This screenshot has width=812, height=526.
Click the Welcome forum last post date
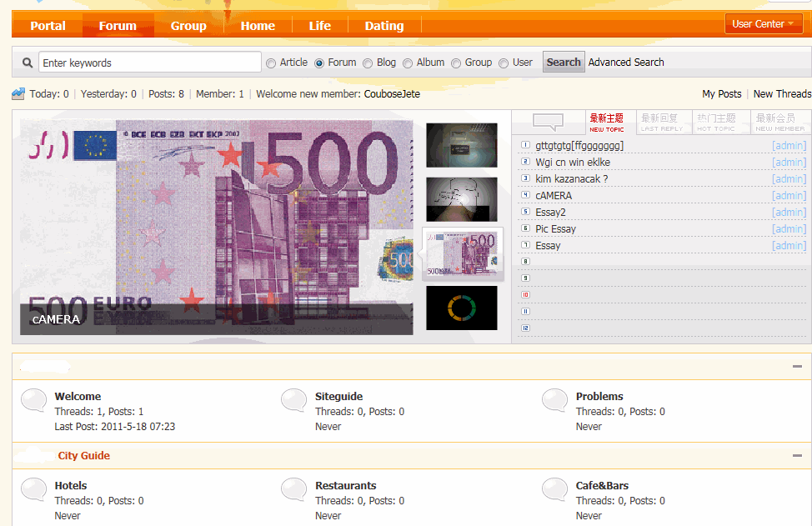(138, 427)
